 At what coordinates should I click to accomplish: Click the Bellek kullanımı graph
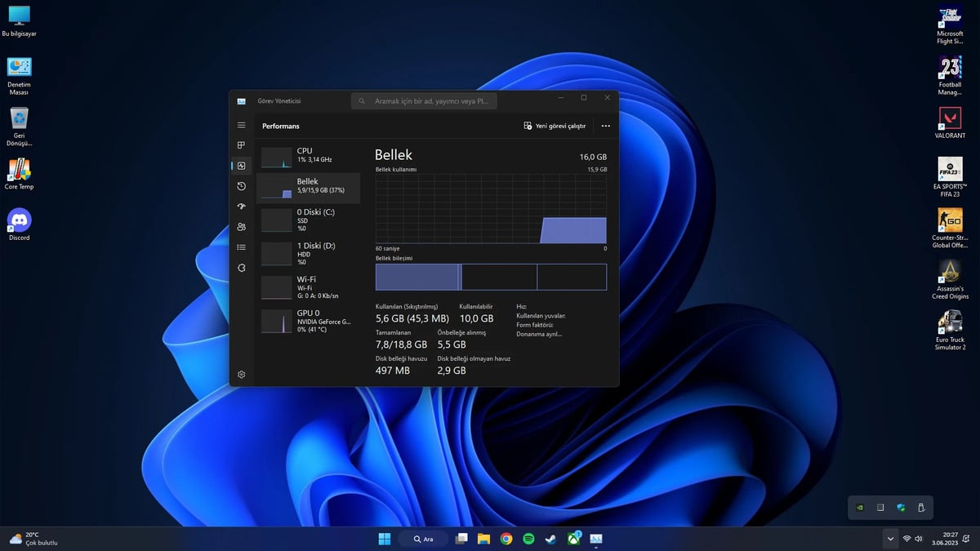pos(491,208)
